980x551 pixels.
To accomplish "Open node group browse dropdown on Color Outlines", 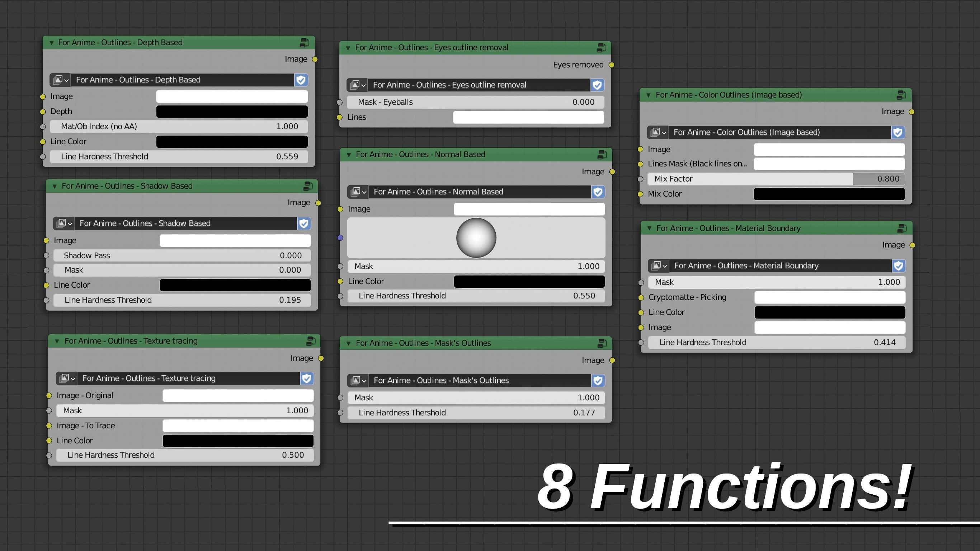I will [x=658, y=132].
